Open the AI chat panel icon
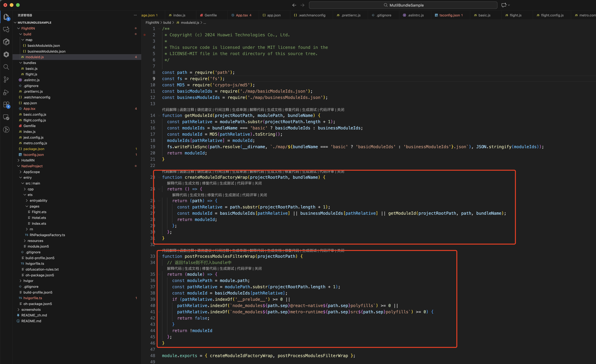 (x=6, y=29)
